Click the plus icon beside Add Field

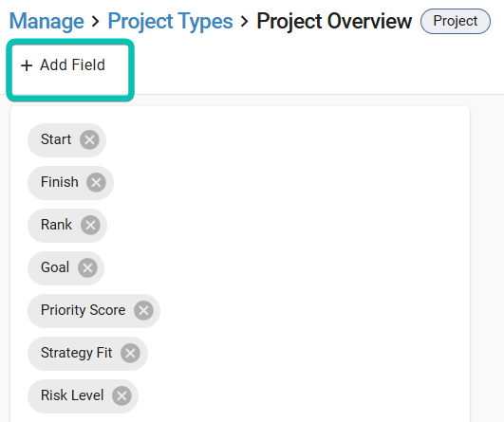[27, 65]
